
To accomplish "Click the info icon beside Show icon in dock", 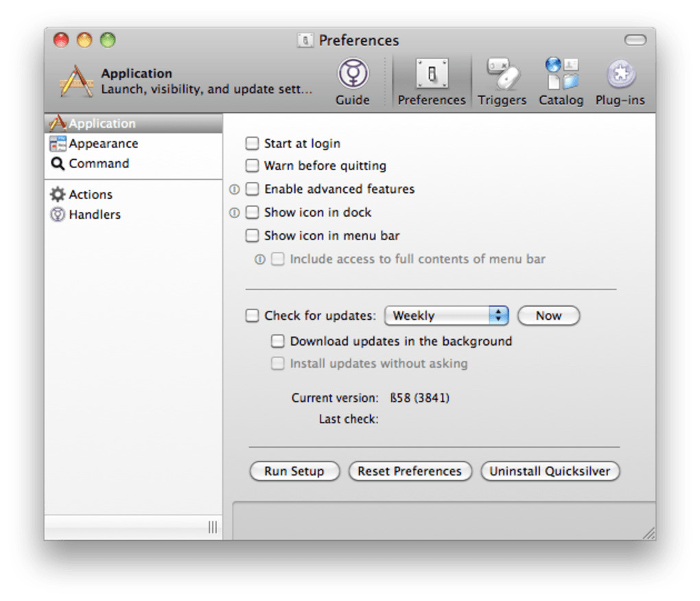I will click(234, 213).
